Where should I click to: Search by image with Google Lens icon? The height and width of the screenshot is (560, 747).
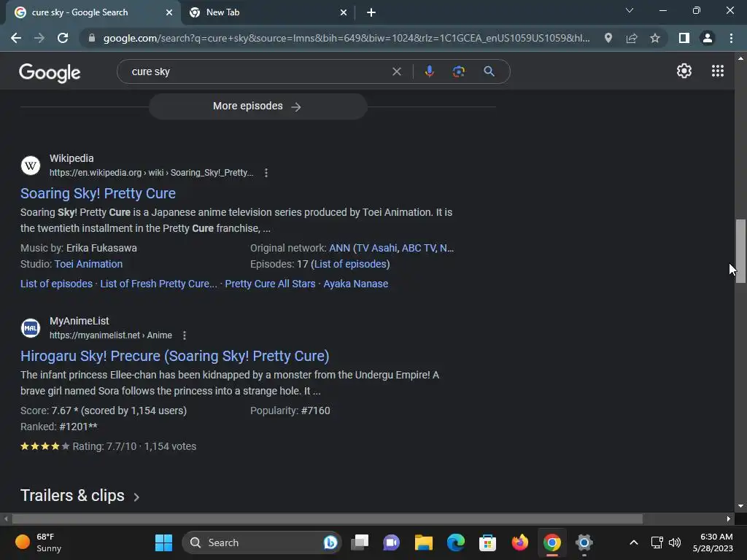(x=458, y=71)
